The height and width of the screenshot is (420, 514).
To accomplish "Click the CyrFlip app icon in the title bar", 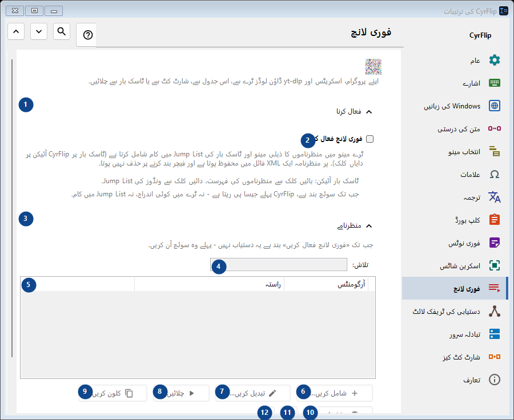I will (x=504, y=11).
